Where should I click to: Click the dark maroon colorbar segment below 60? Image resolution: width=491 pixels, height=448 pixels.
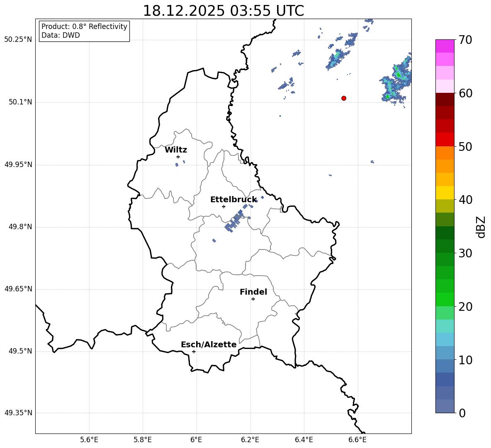pos(445,99)
